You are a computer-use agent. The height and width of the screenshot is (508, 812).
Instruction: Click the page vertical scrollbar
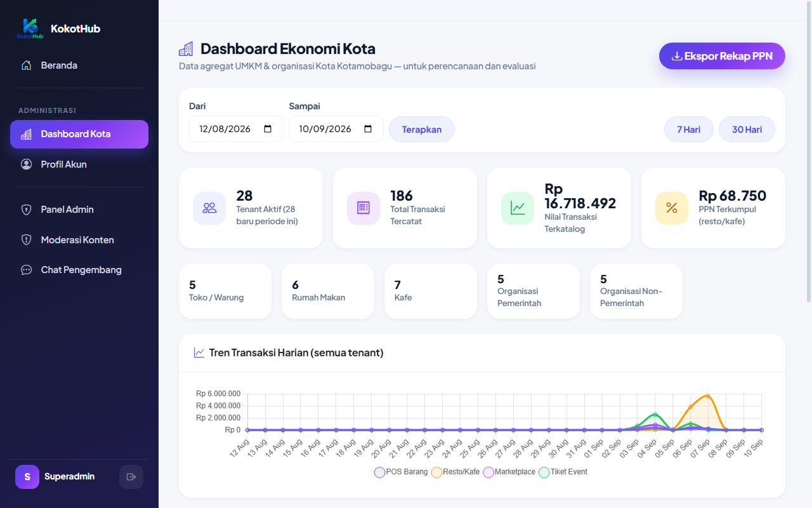coord(808,152)
